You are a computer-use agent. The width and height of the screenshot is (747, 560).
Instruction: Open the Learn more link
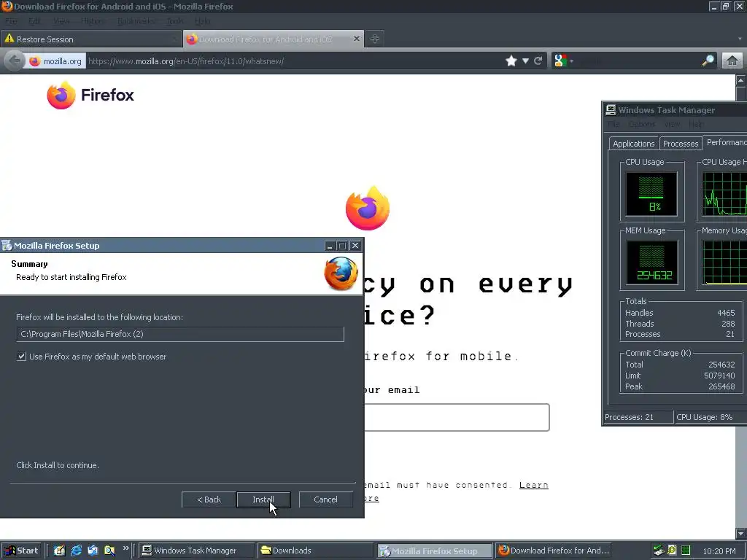point(533,485)
